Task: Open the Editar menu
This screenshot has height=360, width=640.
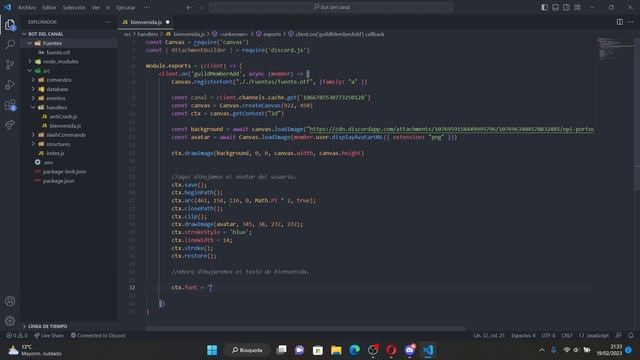Action: (x=49, y=7)
